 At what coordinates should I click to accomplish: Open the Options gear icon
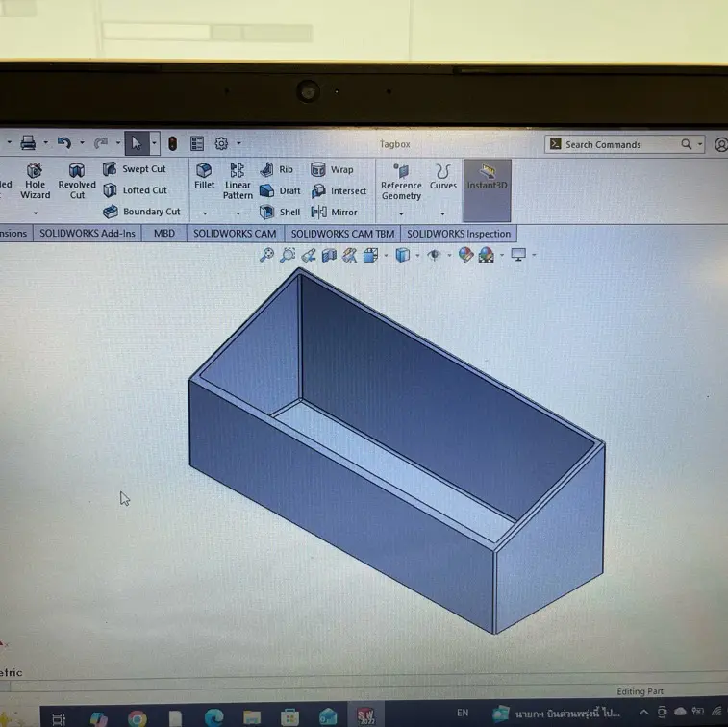click(x=221, y=143)
